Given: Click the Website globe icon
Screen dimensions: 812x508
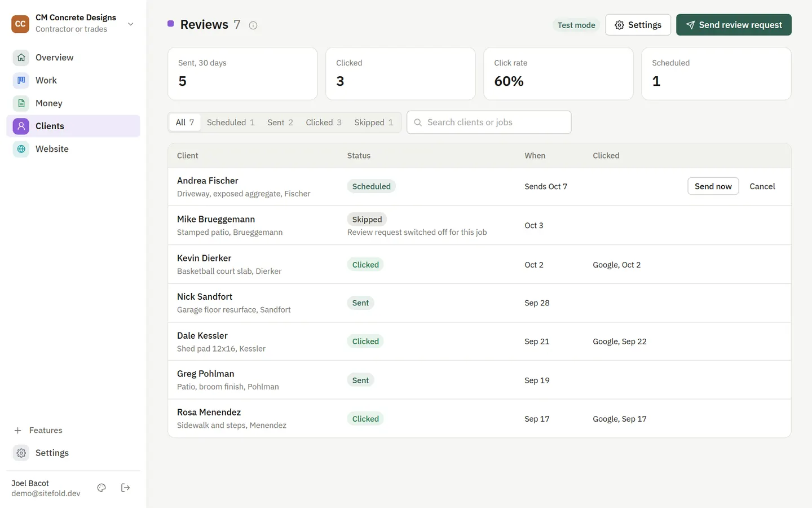Looking at the screenshot, I should (21, 149).
